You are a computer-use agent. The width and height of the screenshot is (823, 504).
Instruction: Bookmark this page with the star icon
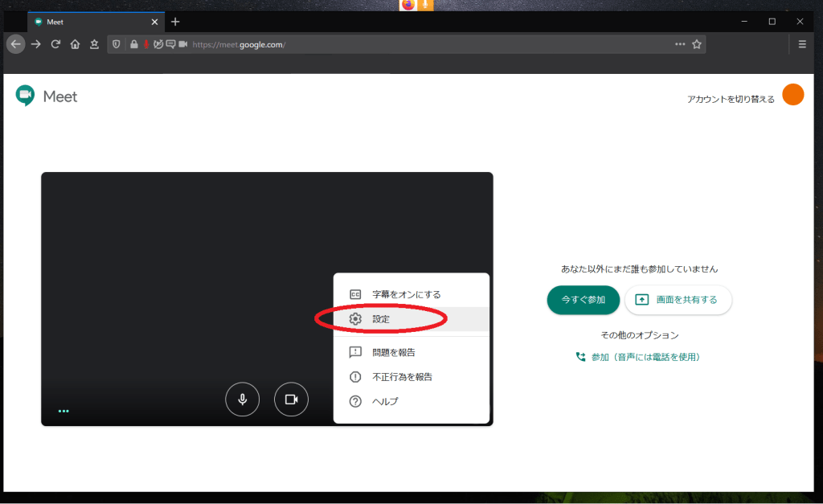tap(697, 44)
